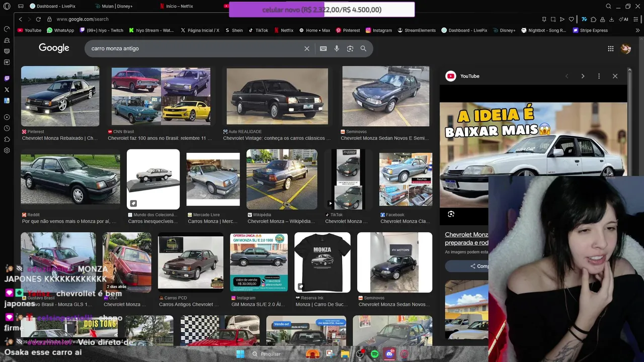Viewport: 644px width, 362px height.
Task: Go back with the browser back arrow
Action: click(x=20, y=19)
